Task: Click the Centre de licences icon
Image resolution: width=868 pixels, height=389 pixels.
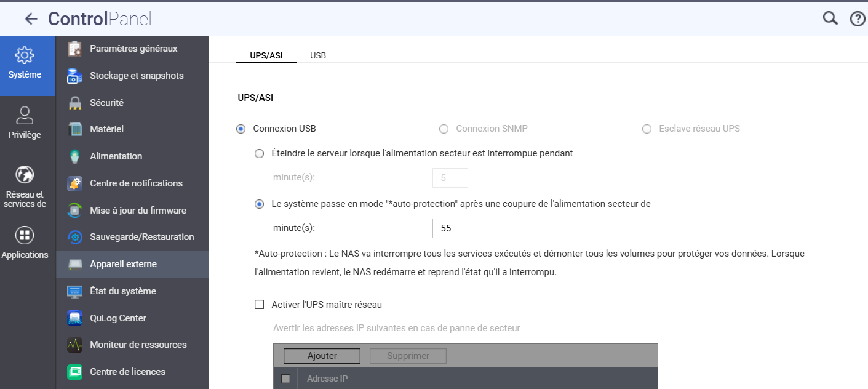Action: click(x=74, y=372)
